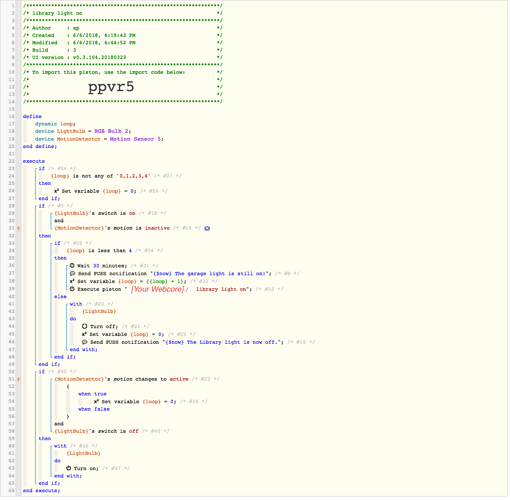511x500 pixels.
Task: Select 'device MotionDetector = Motion Sensor 5;' line
Action: [x=99, y=140]
